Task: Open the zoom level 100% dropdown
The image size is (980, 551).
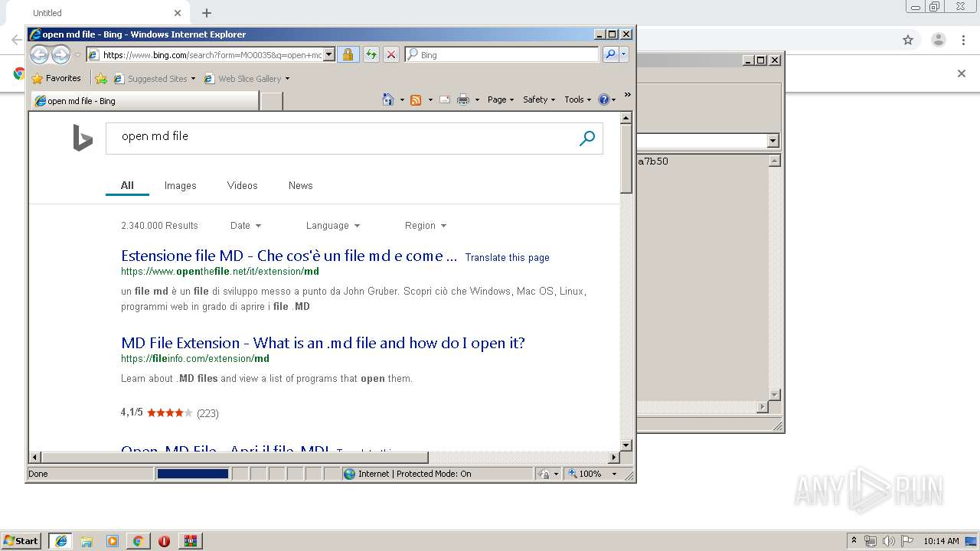Action: click(x=614, y=474)
